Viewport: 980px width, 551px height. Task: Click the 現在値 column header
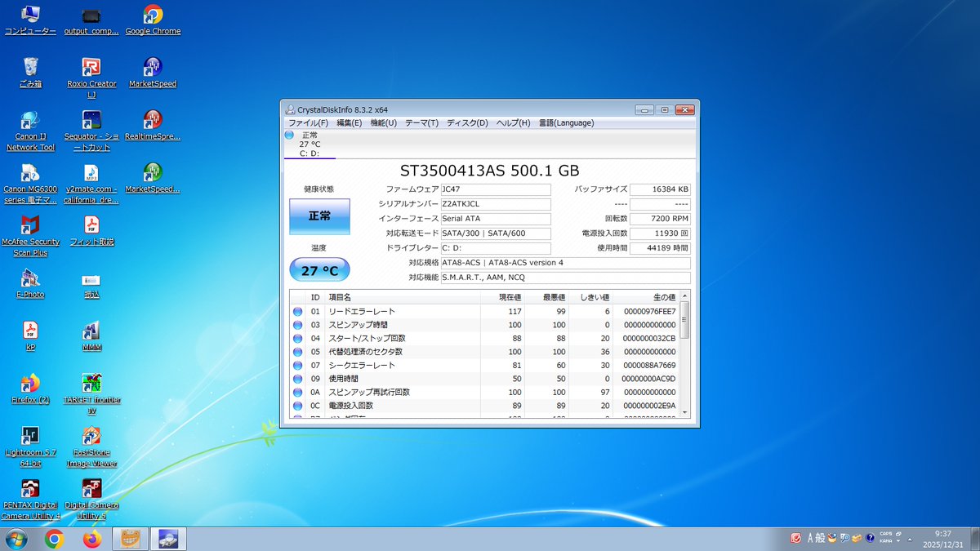(502, 297)
